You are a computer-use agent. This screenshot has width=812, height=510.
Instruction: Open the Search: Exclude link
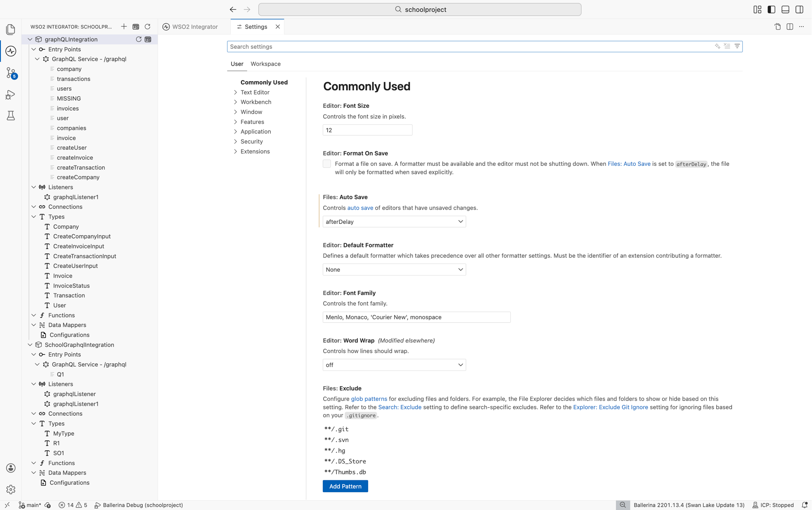coord(400,407)
